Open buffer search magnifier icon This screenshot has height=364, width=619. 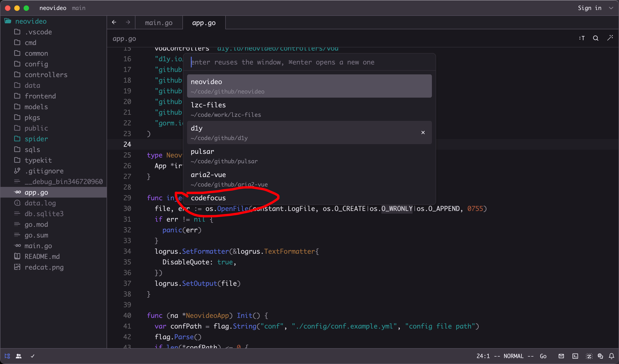tap(595, 38)
